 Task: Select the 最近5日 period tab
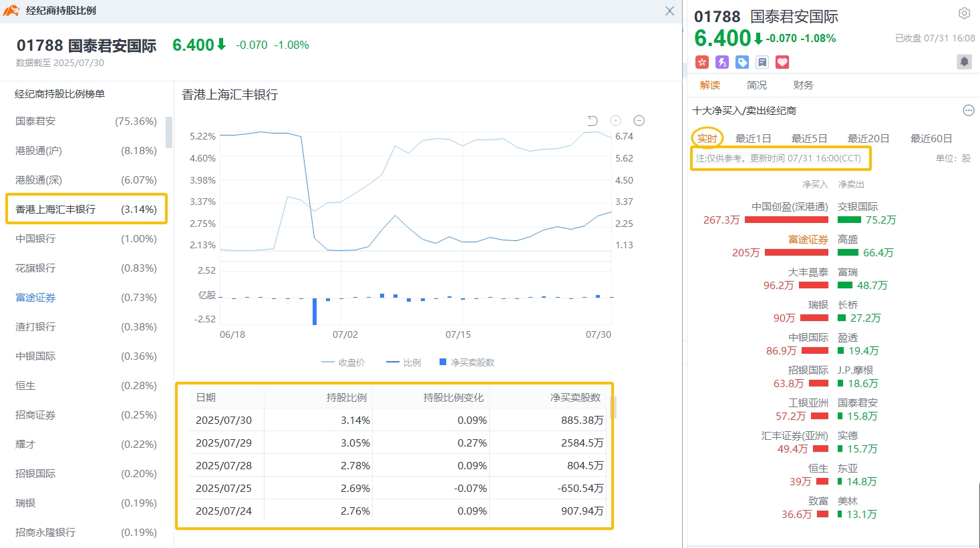pyautogui.click(x=810, y=139)
